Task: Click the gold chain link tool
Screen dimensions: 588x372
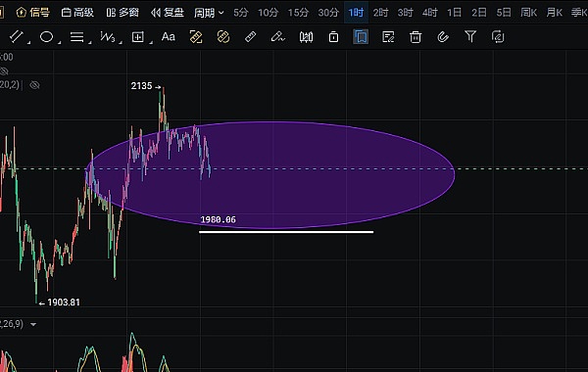Action: point(223,37)
